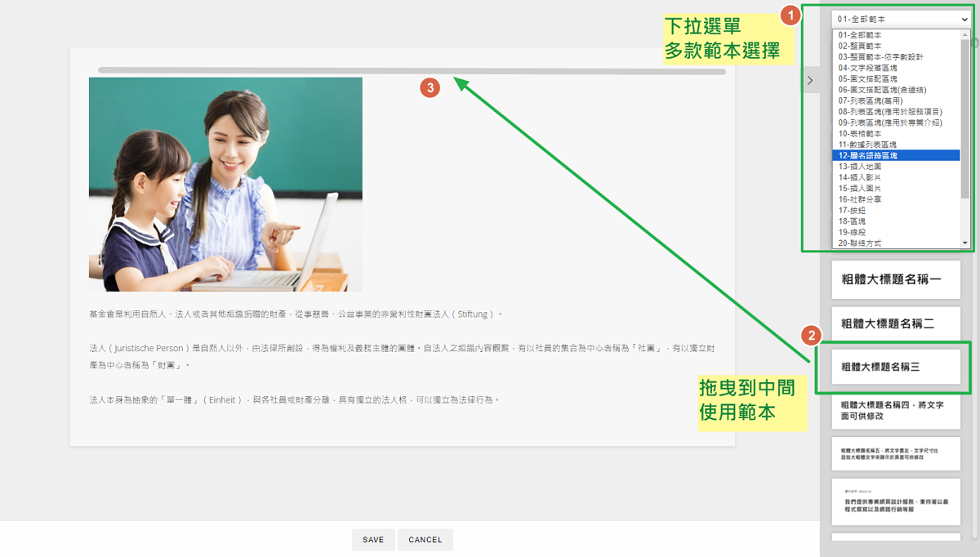The width and height of the screenshot is (980, 557).
Task: Choose 11-數據列表區塊 option
Action: point(896,144)
